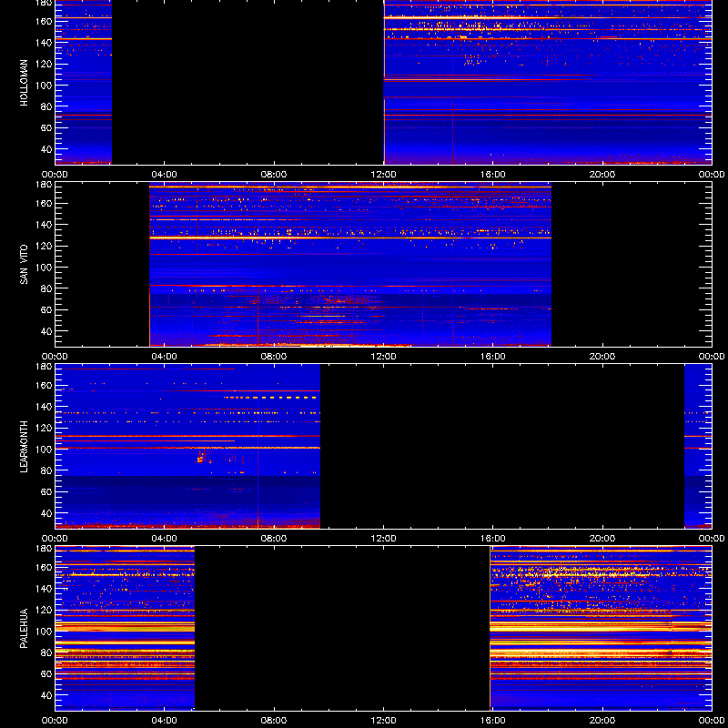Click the 08:00 time label under San Vito panel
The image size is (728, 728).
[274, 357]
